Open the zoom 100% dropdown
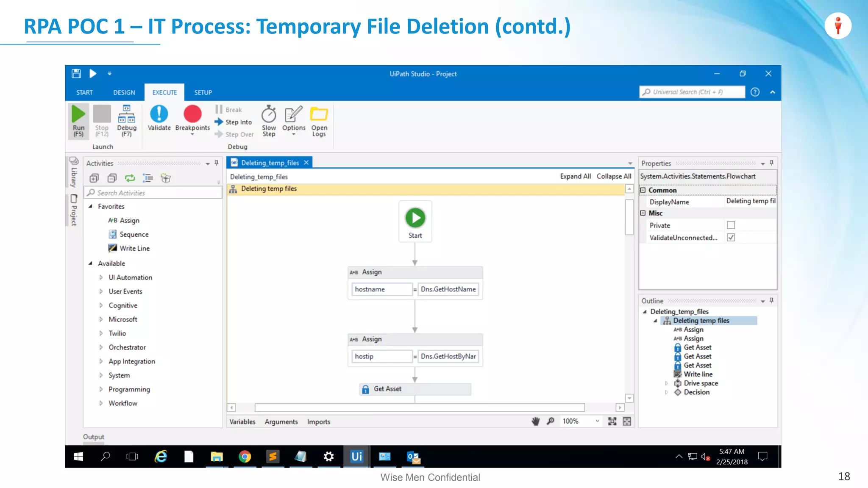Screen dimensions: 868x488 pyautogui.click(x=597, y=421)
